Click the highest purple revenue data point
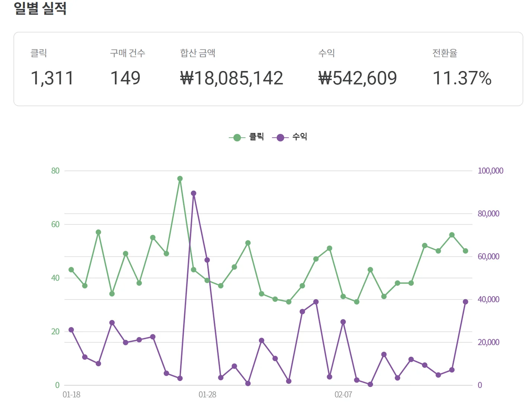532x408 pixels. click(x=193, y=193)
